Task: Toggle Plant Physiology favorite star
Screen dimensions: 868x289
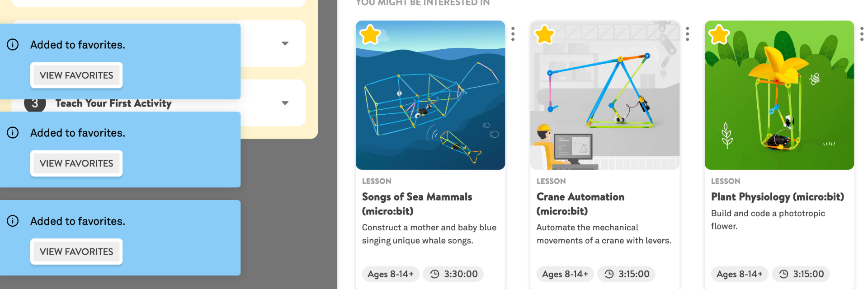Action: tap(719, 35)
